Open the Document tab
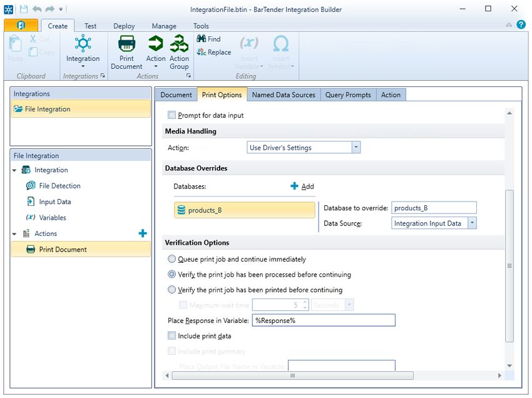 click(176, 94)
